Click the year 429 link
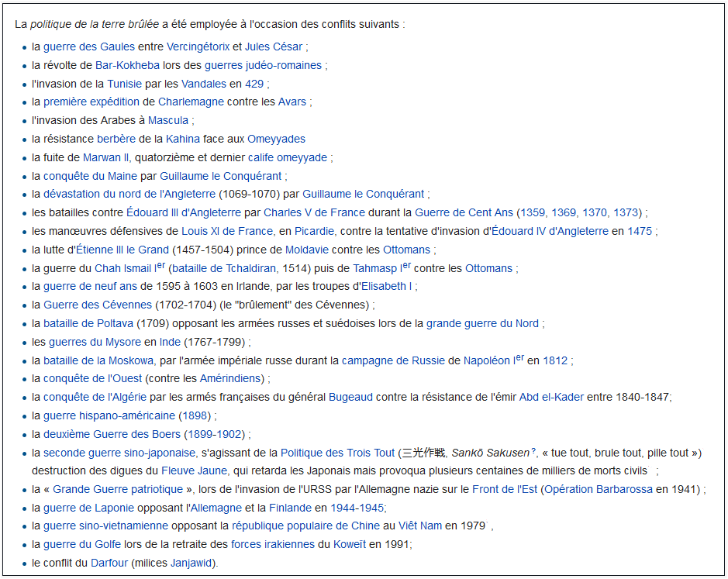The image size is (728, 579). [x=254, y=84]
